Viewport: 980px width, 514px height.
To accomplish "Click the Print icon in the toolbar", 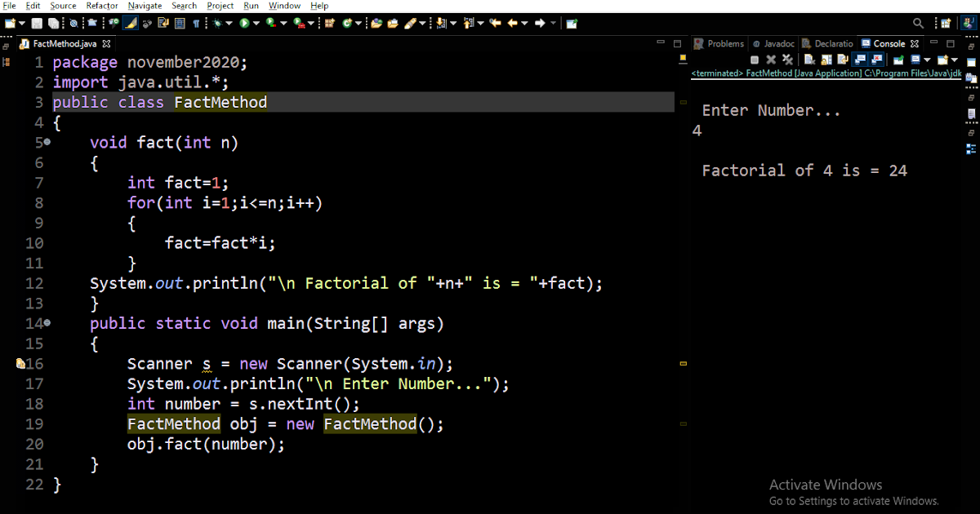I will tap(91, 23).
